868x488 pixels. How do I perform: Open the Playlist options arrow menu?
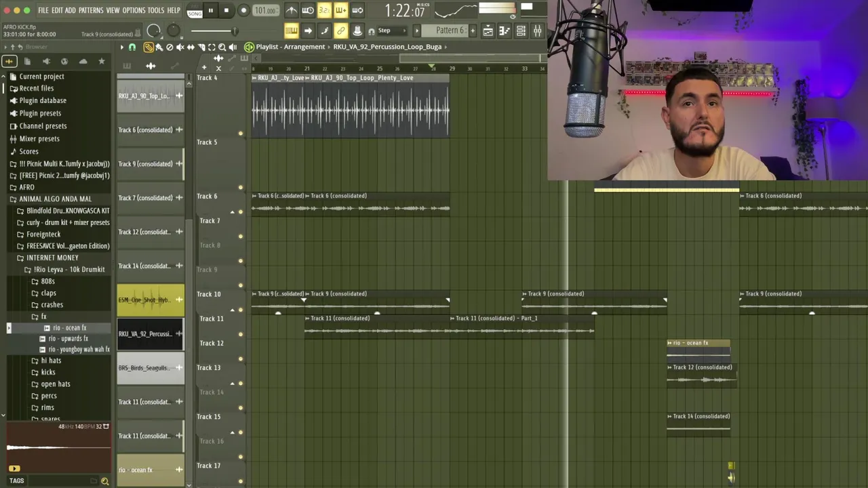click(x=122, y=47)
